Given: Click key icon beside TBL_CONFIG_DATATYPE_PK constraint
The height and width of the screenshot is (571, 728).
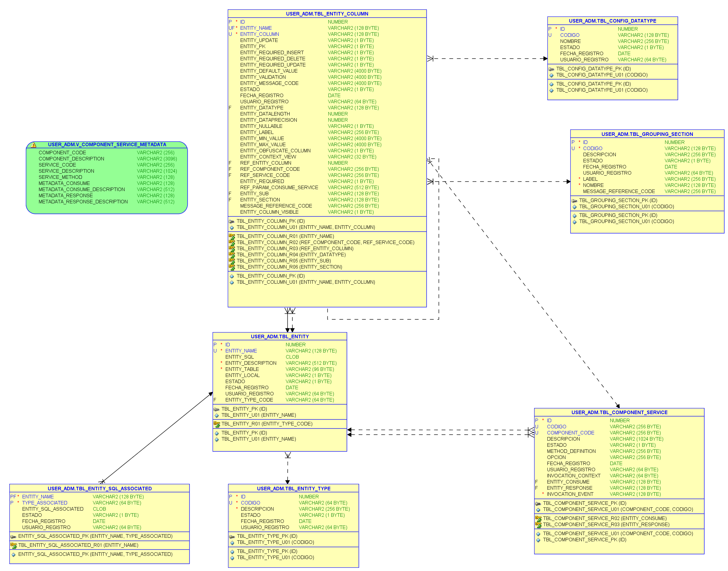Looking at the screenshot, I should click(551, 69).
